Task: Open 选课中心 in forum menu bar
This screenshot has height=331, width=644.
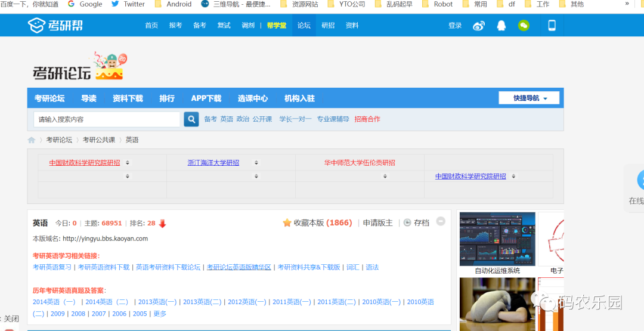Action: coord(253,98)
